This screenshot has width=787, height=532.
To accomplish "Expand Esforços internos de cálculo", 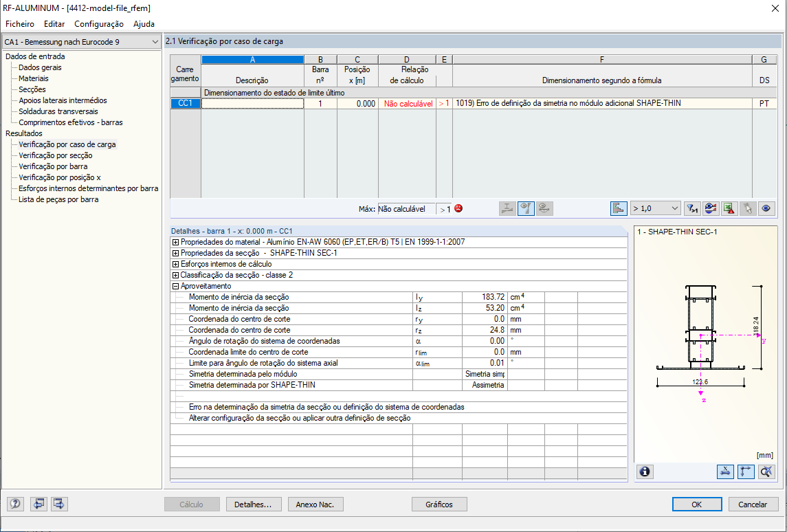I will (x=176, y=264).
